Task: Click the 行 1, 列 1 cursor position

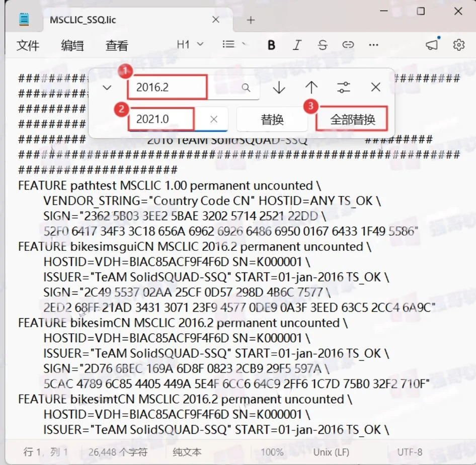Action: coord(45,452)
